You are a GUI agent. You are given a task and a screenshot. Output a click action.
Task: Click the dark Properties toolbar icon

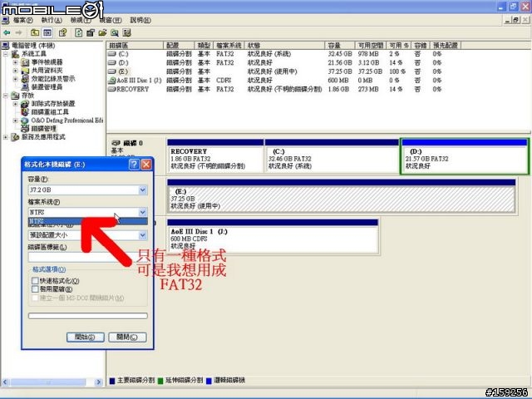[91, 33]
